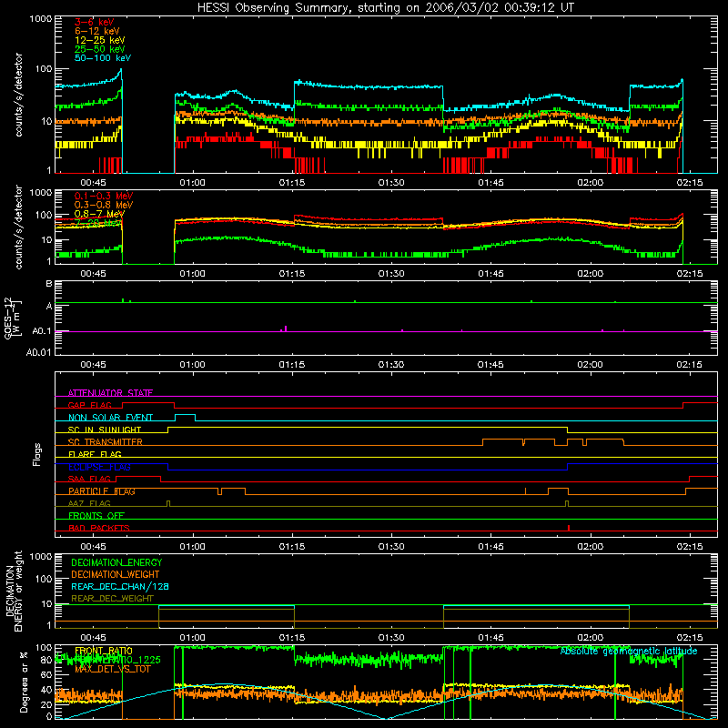This screenshot has height=728, width=728.
Task: Click the Flags axis label
Action: tap(37, 454)
